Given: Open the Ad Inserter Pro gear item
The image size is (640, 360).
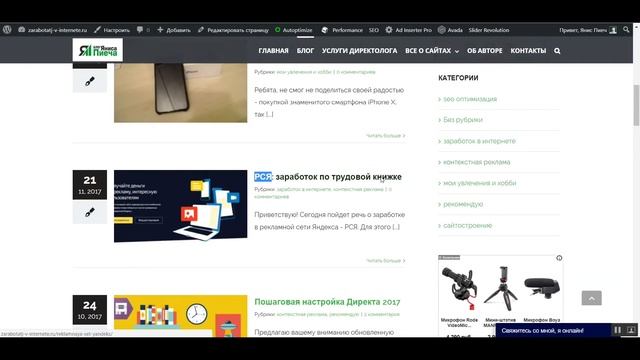Looking at the screenshot, I should click(x=408, y=30).
